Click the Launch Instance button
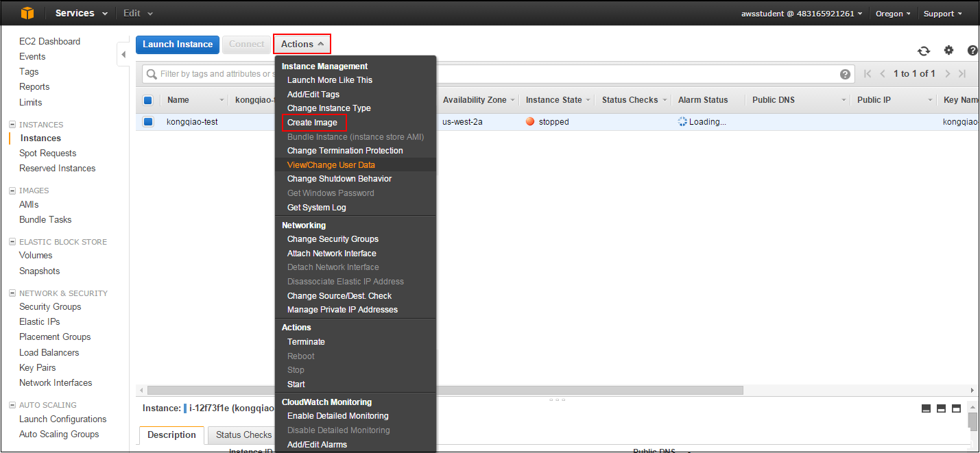Image resolution: width=980 pixels, height=453 pixels. (x=178, y=45)
